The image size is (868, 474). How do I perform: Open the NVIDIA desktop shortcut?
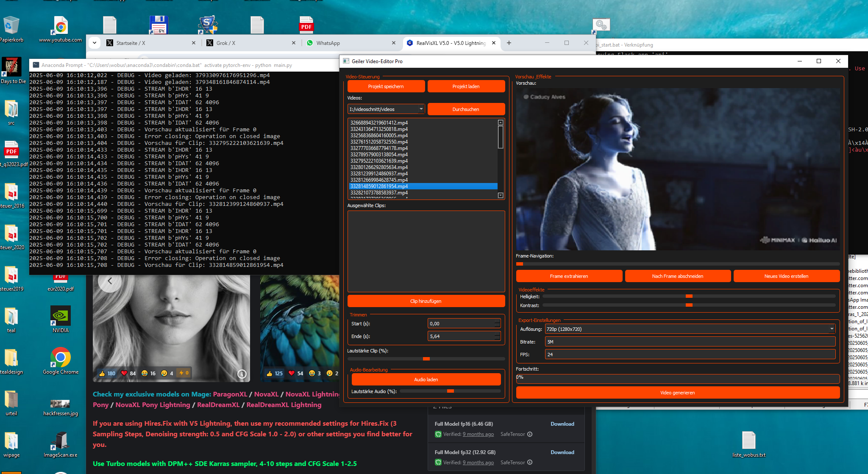click(x=61, y=316)
